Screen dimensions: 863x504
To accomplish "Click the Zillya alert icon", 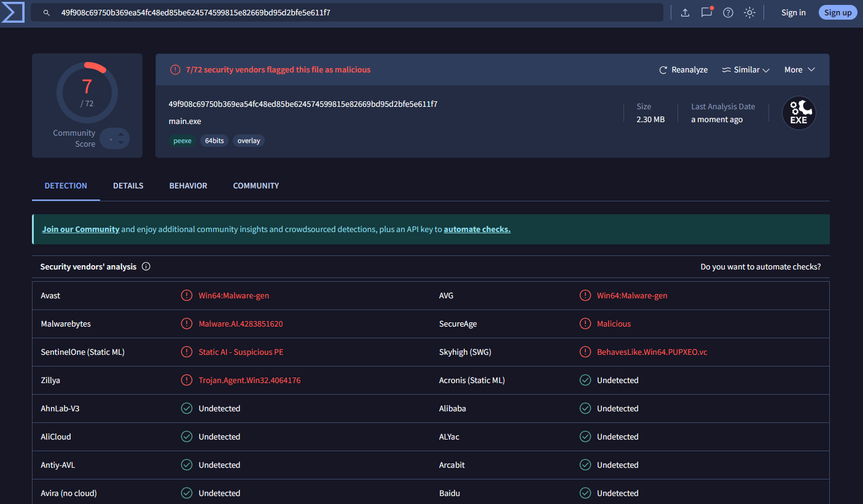I will 187,380.
